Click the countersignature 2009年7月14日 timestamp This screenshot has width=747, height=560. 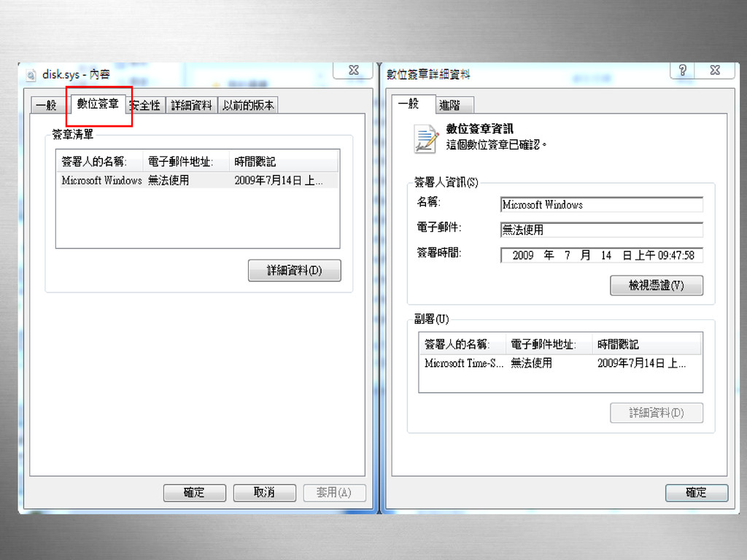tap(641, 363)
